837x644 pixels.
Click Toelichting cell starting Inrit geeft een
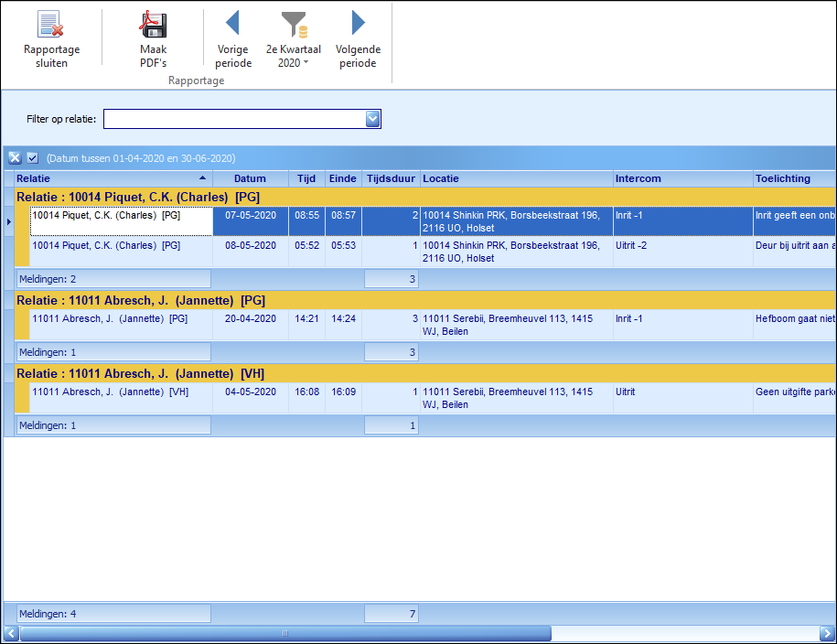pyautogui.click(x=794, y=221)
